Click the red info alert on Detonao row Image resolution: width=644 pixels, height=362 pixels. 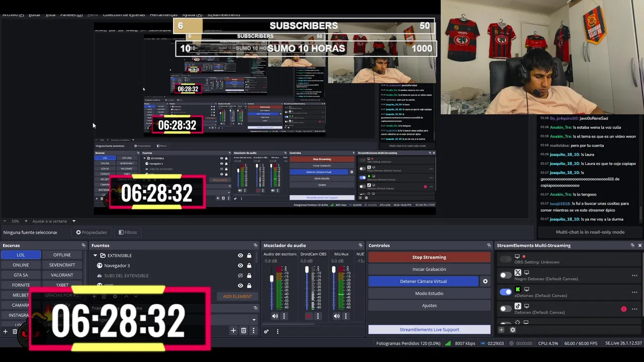(x=624, y=309)
